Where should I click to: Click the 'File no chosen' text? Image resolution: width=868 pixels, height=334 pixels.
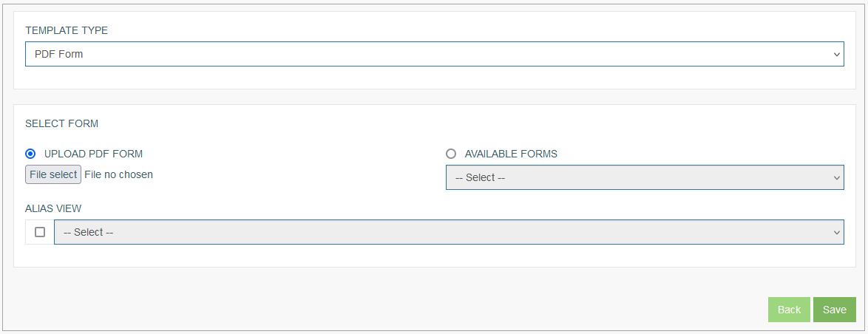click(x=118, y=174)
